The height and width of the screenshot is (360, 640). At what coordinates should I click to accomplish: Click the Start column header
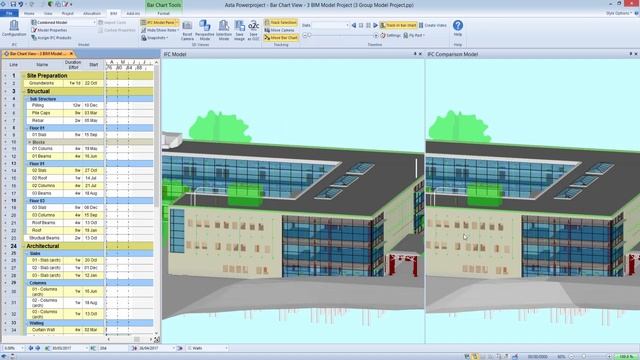(93, 64)
